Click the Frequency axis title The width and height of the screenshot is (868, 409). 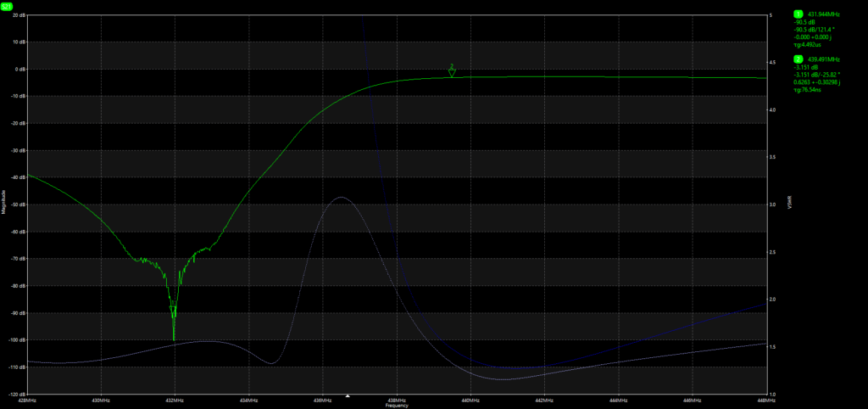click(x=397, y=406)
